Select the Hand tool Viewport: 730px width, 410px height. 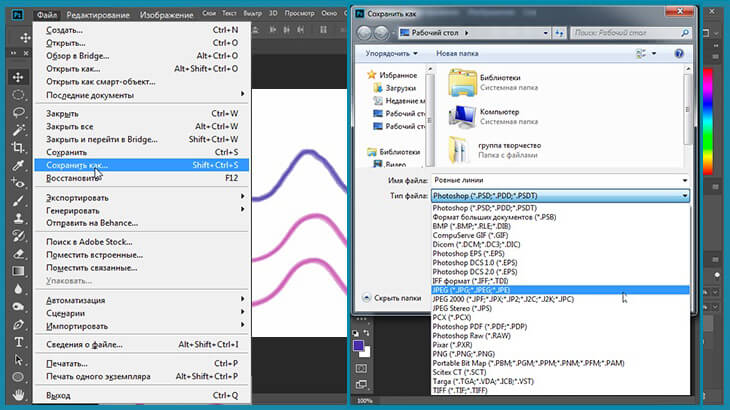18,395
